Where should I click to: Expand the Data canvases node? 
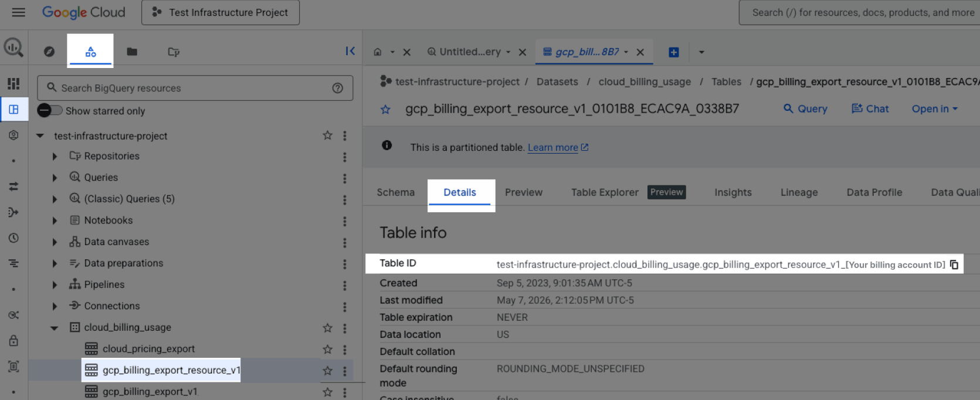coord(55,242)
